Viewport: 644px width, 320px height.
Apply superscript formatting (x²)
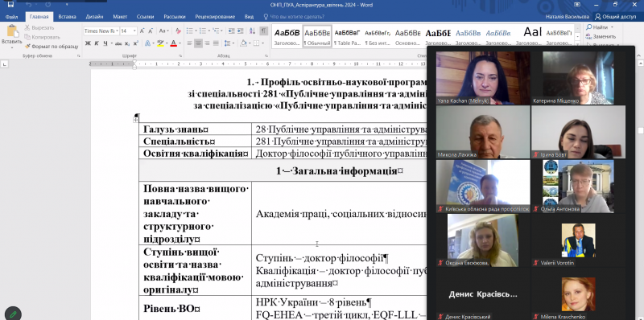pyautogui.click(x=135, y=43)
